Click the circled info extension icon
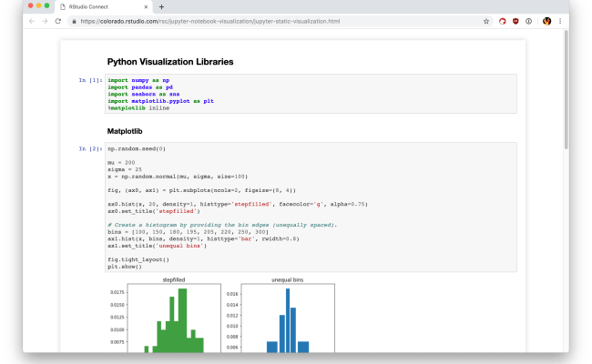592x364 pixels. click(x=528, y=22)
